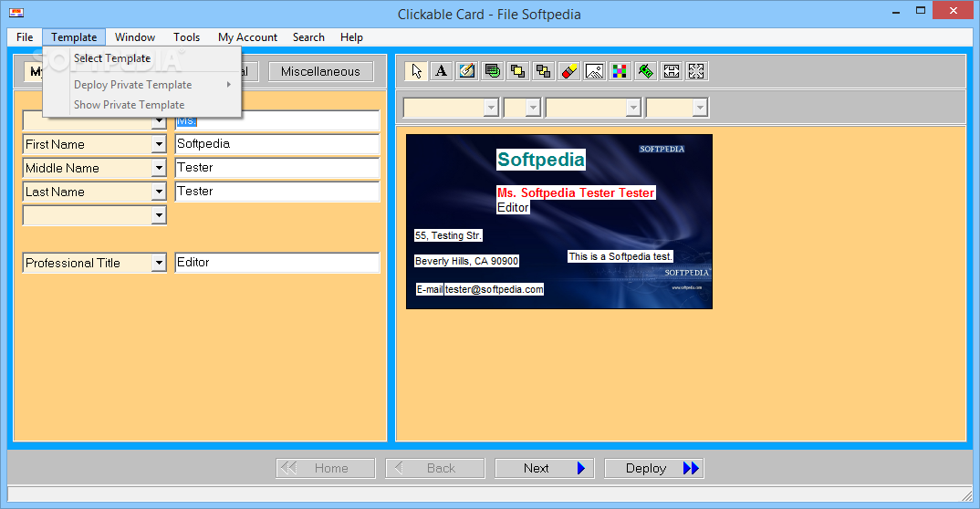The image size is (980, 509).
Task: Open the Search menu
Action: click(x=308, y=37)
